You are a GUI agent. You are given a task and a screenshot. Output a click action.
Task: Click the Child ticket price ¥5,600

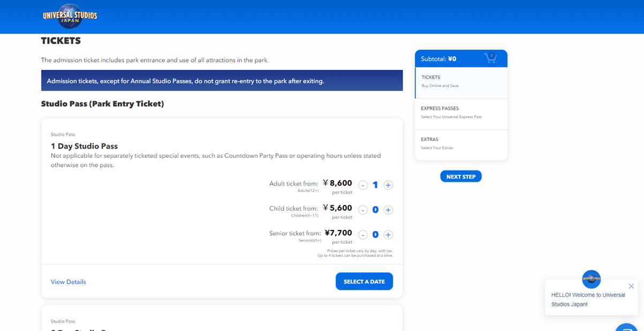coord(337,208)
